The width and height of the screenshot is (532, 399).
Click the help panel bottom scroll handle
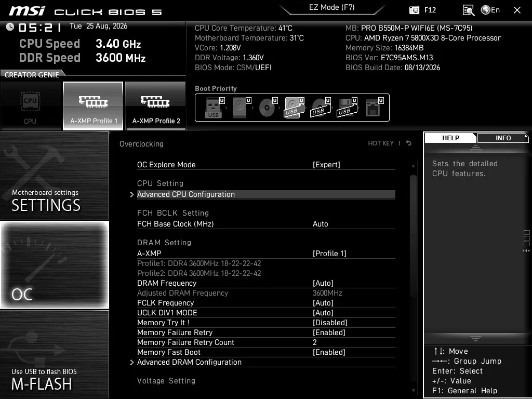[x=476, y=339]
